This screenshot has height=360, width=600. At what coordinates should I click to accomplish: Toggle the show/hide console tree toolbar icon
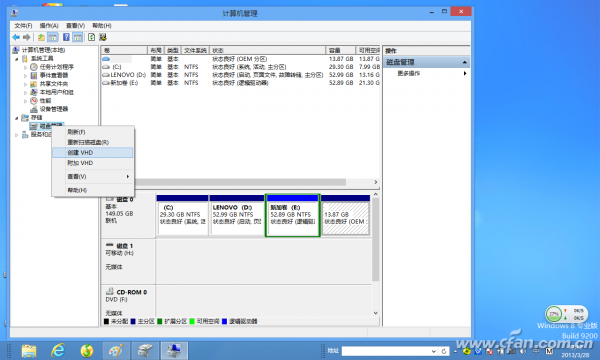tap(53, 37)
